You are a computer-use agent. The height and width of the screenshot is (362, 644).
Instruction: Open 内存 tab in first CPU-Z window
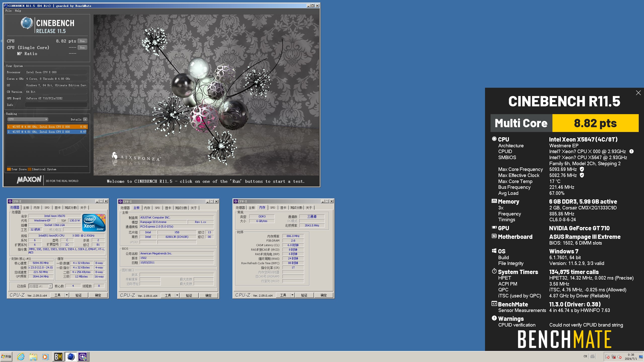point(37,208)
